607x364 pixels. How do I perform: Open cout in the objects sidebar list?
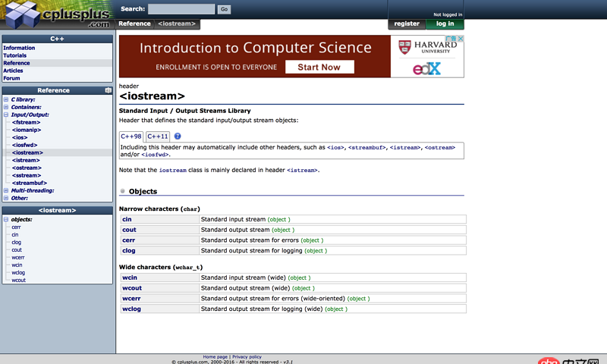(x=17, y=250)
